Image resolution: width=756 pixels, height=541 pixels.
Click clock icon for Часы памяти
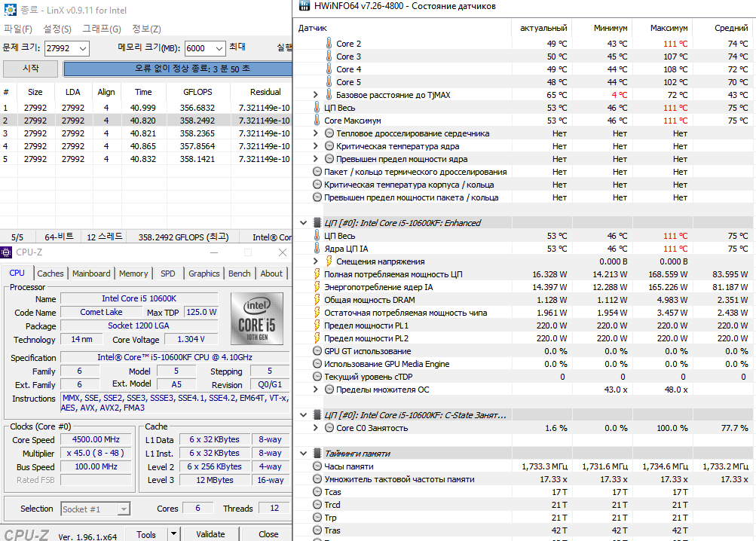point(317,466)
